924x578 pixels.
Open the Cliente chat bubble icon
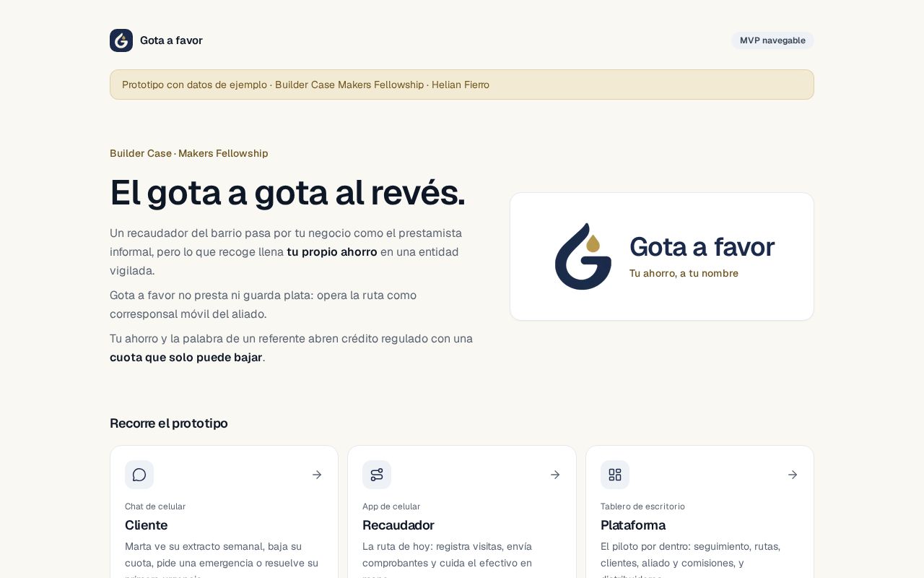[139, 475]
